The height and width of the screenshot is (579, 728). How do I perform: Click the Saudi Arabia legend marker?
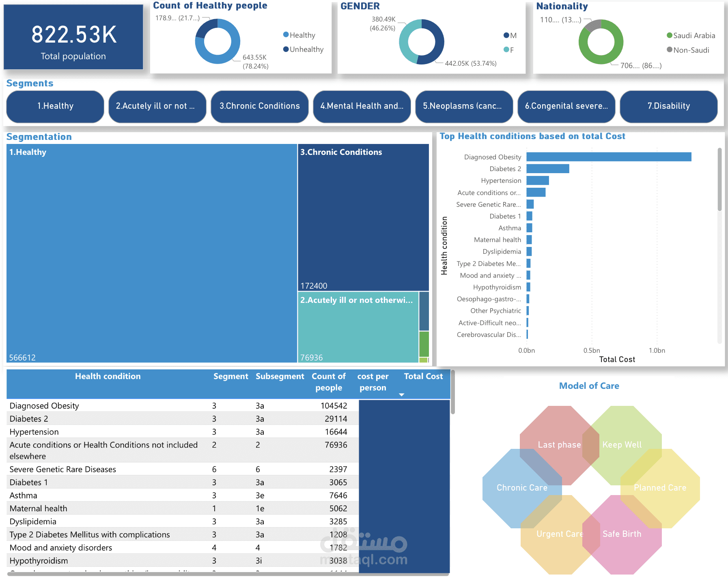[670, 35]
